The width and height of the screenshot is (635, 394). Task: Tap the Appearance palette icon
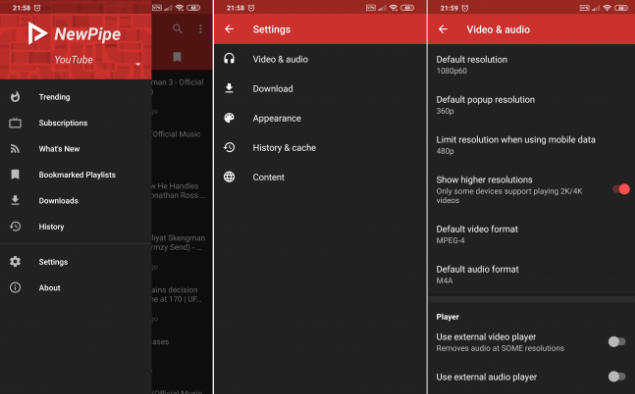click(229, 118)
